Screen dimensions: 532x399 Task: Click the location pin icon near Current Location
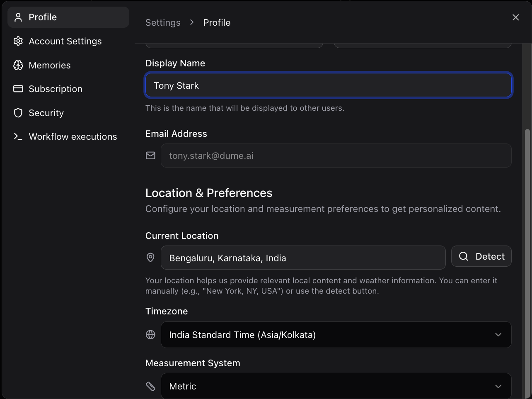tap(150, 258)
